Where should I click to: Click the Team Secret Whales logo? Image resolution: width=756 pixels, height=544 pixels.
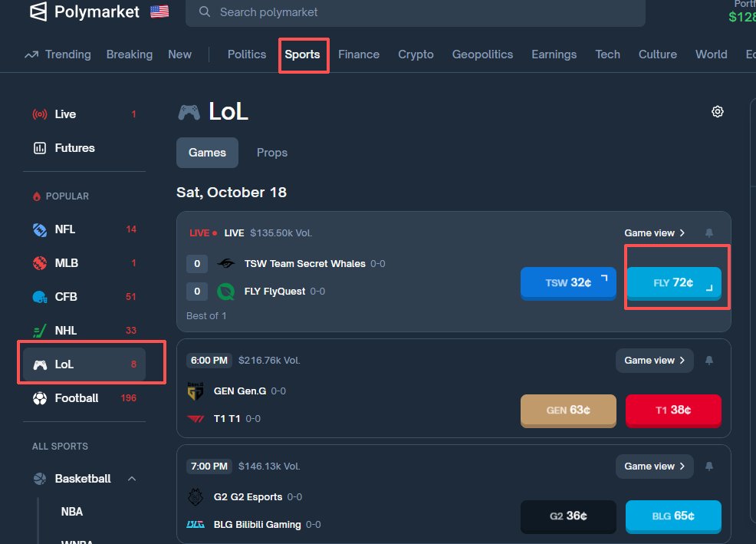225,263
